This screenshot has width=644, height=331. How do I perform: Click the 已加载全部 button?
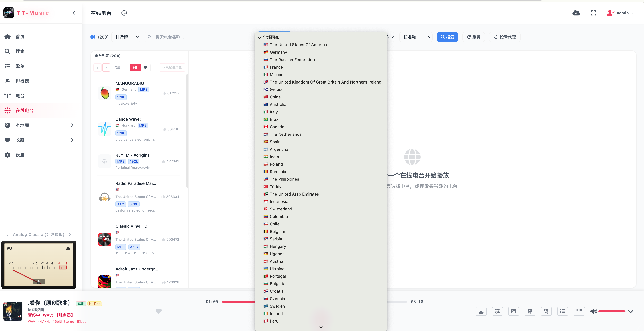[x=172, y=68]
